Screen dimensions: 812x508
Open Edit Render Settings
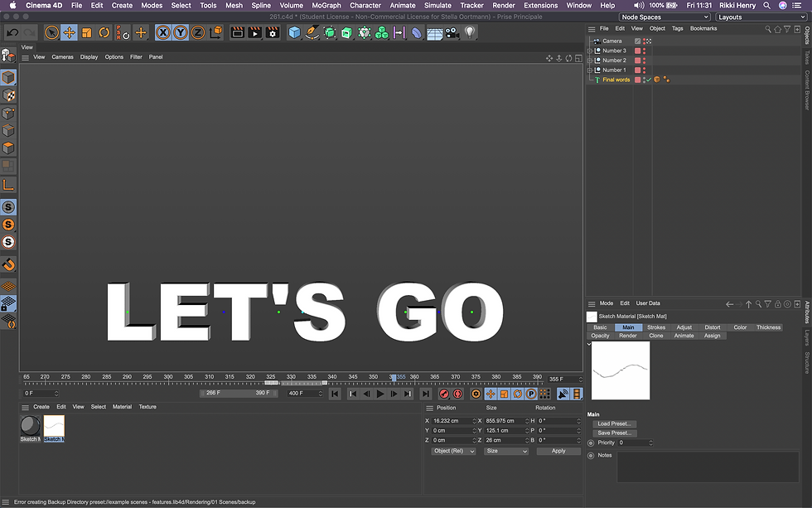point(273,32)
